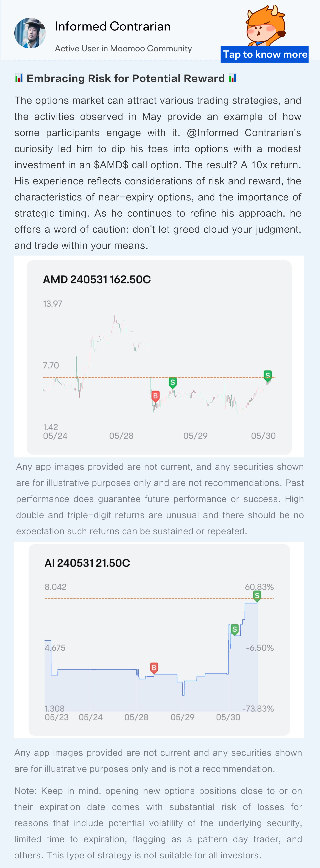The width and height of the screenshot is (320, 868).
Task: Click the bar chart emoji after the headline
Action: tap(232, 78)
